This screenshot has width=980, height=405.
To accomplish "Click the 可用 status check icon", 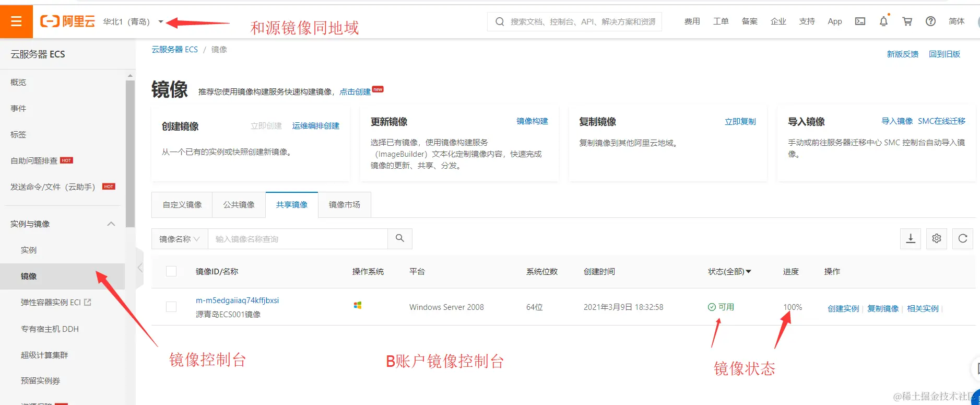I will pyautogui.click(x=712, y=307).
